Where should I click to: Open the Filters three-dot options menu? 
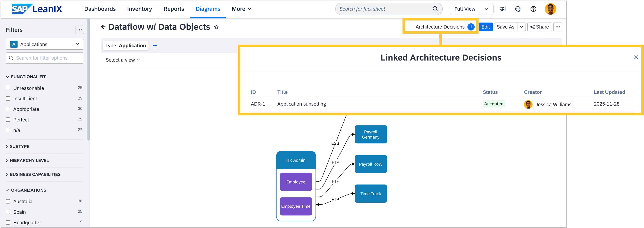[80, 30]
